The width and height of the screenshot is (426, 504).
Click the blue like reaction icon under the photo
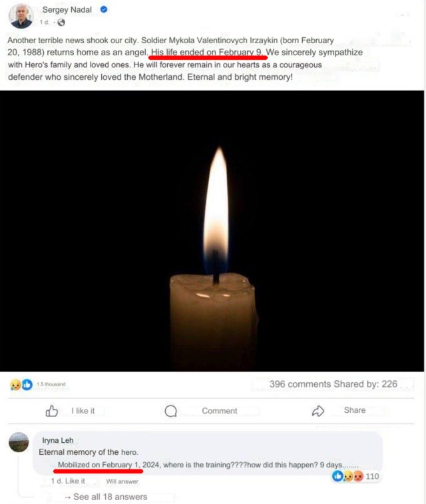tap(27, 384)
